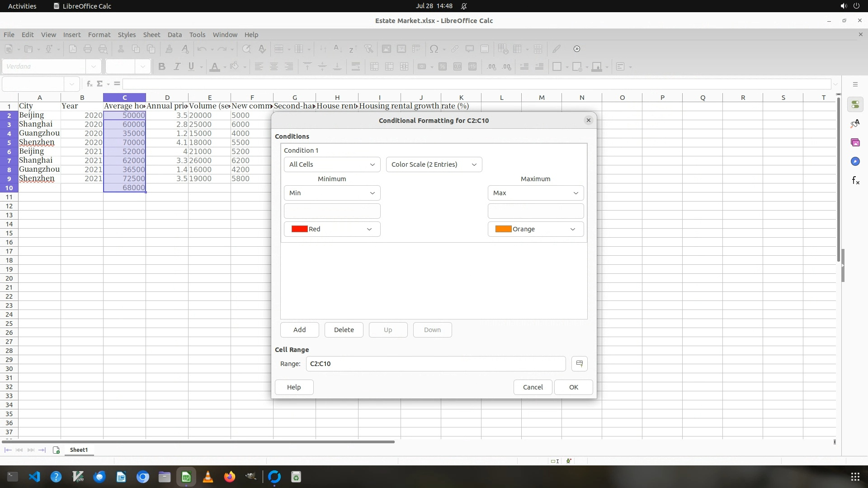Click the Function Wizard icon in formula bar
Image resolution: width=868 pixels, height=488 pixels.
(90, 84)
